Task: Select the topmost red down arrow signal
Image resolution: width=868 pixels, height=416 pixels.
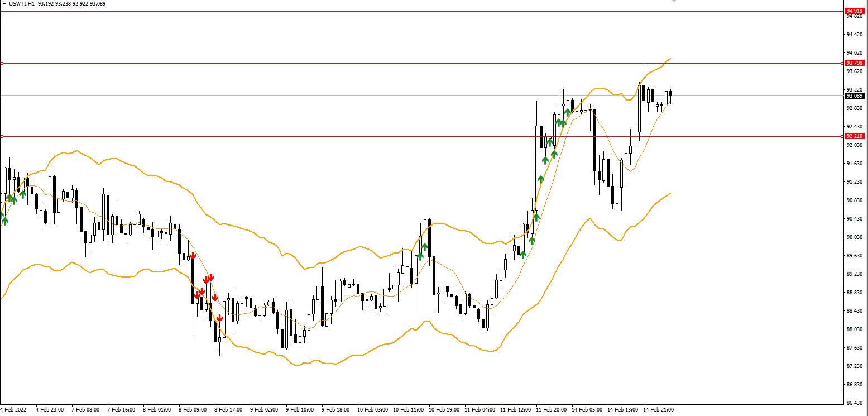Action: click(x=193, y=256)
